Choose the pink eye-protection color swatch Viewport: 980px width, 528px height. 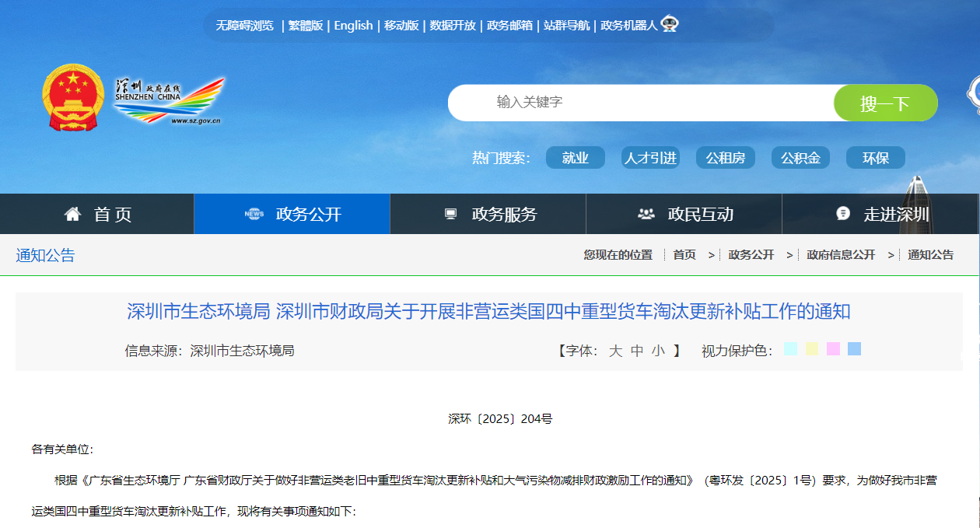pyautogui.click(x=833, y=349)
